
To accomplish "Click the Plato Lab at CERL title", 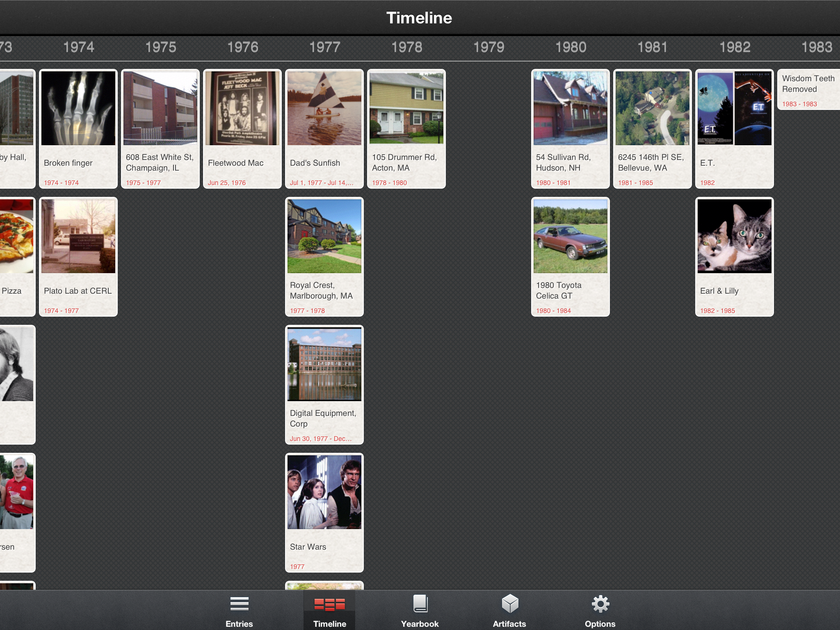I will coord(78,291).
